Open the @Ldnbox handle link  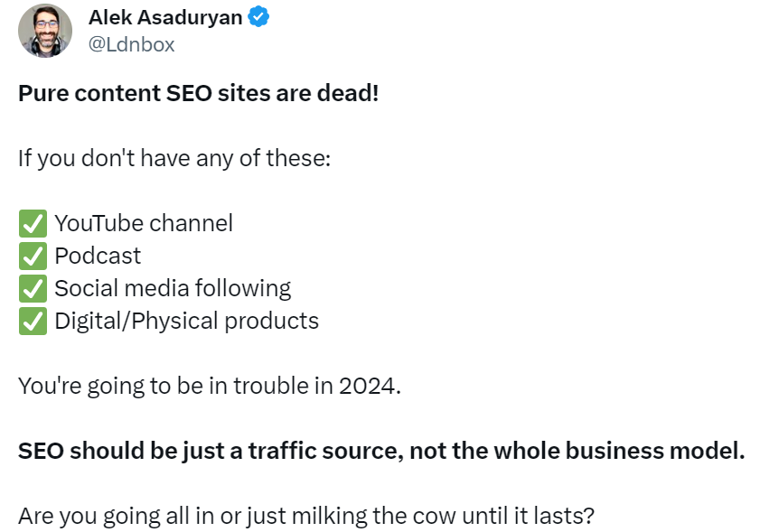(131, 44)
